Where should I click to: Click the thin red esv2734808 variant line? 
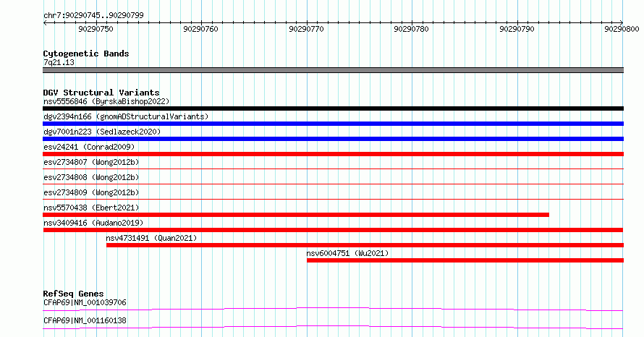(333, 184)
